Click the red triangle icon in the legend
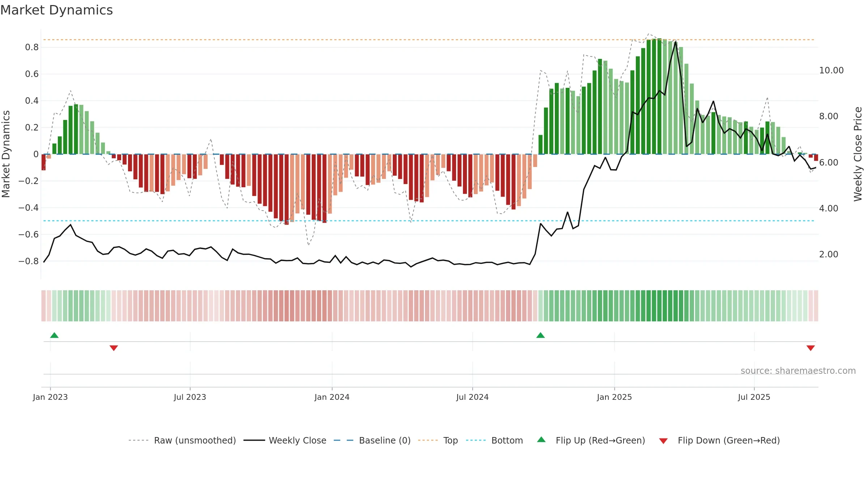The image size is (868, 488). tap(663, 441)
